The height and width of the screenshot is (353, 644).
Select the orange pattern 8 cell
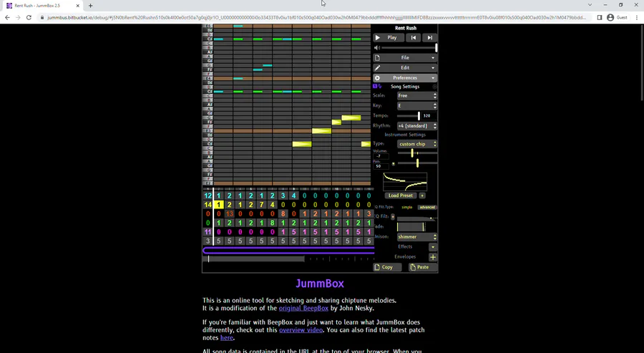283,213
